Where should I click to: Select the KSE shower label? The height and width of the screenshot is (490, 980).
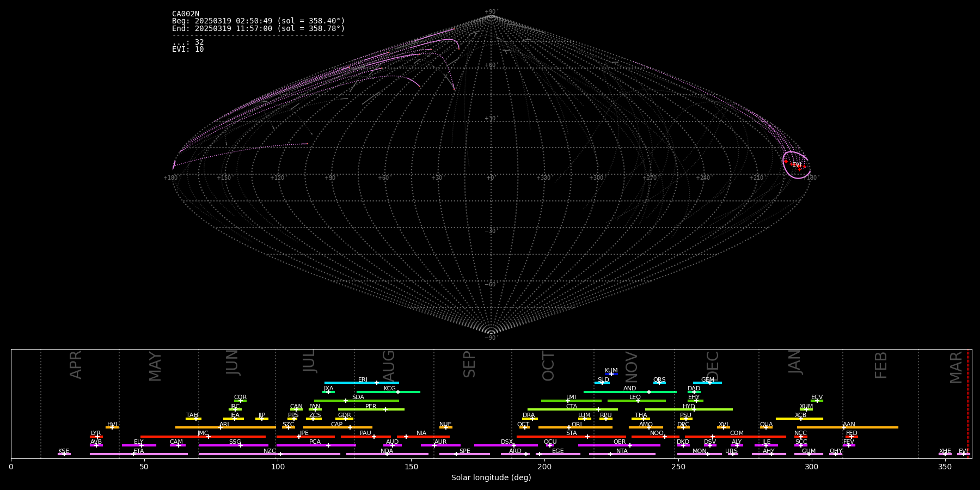[x=64, y=451]
